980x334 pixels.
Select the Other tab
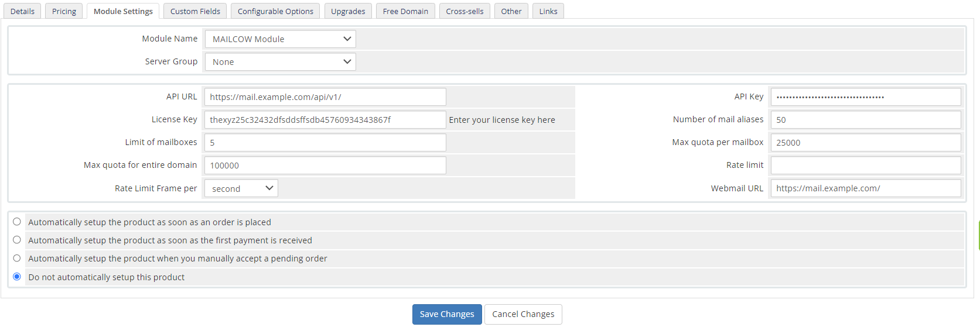tap(511, 11)
